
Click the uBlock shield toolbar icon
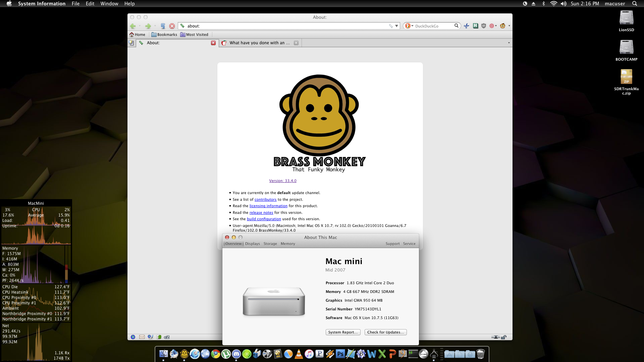484,26
